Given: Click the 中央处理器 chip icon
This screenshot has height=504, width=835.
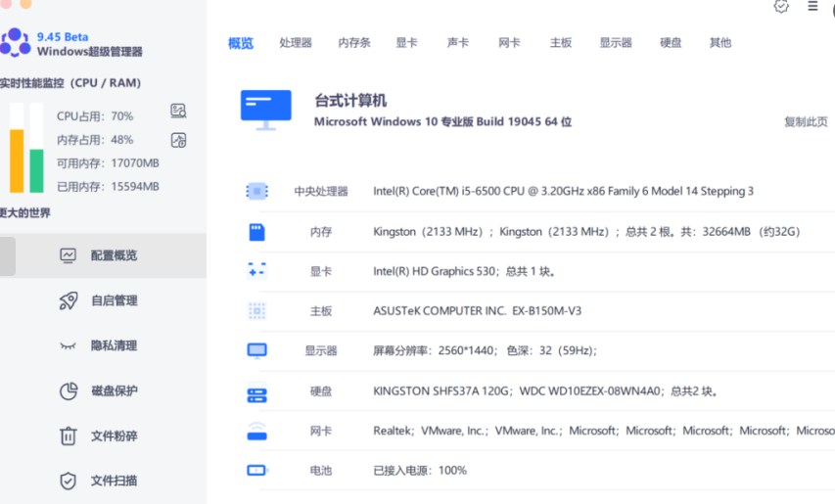Looking at the screenshot, I should pyautogui.click(x=256, y=191).
